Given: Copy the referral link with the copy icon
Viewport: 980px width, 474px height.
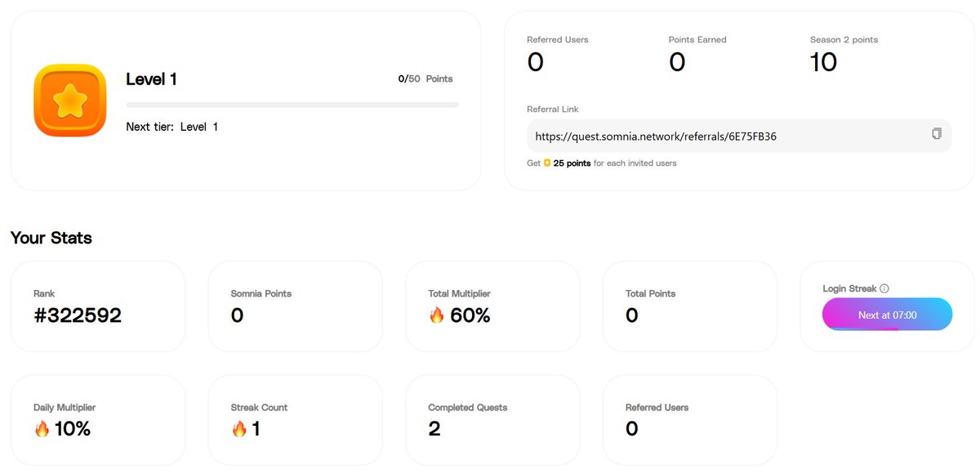Looking at the screenshot, I should [937, 134].
